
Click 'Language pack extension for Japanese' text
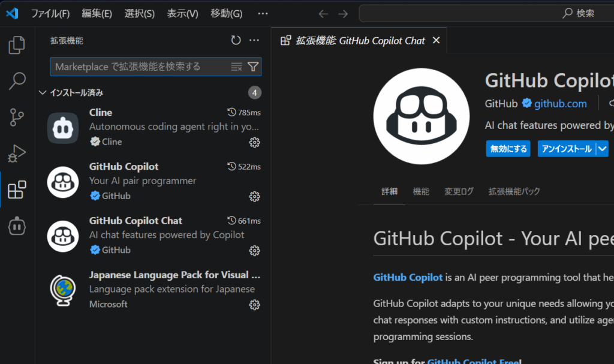172,289
